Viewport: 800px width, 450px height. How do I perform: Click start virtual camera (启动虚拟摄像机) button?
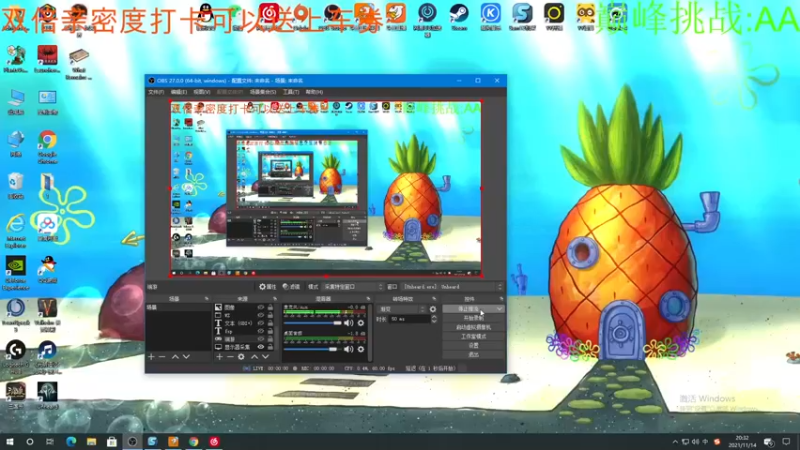click(x=473, y=328)
